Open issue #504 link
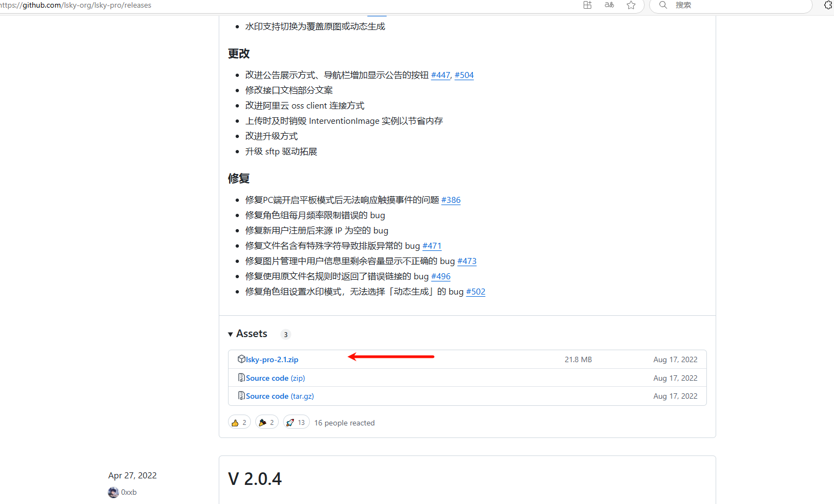The width and height of the screenshot is (834, 504). pos(464,75)
